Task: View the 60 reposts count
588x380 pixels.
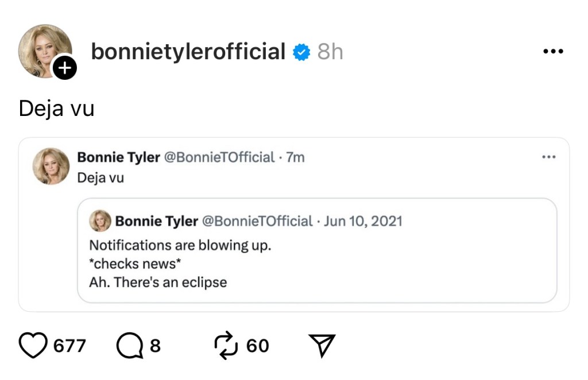Action: [x=257, y=346]
